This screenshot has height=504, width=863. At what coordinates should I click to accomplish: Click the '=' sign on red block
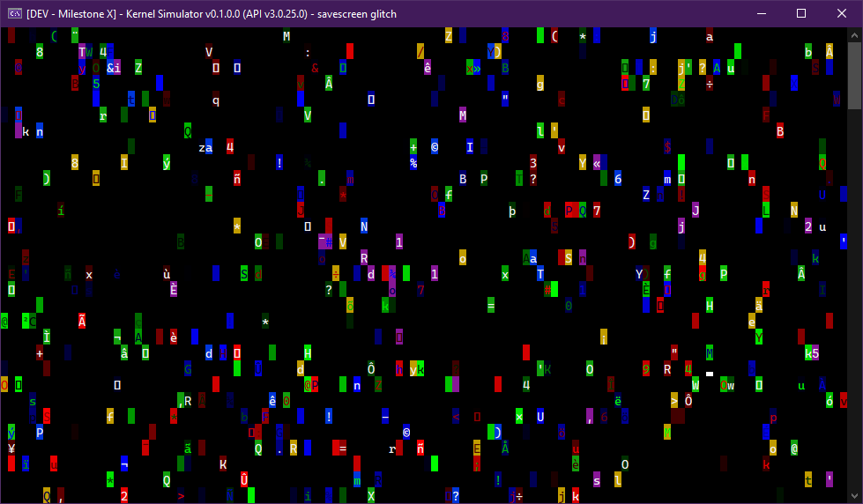pyautogui.click(x=343, y=448)
